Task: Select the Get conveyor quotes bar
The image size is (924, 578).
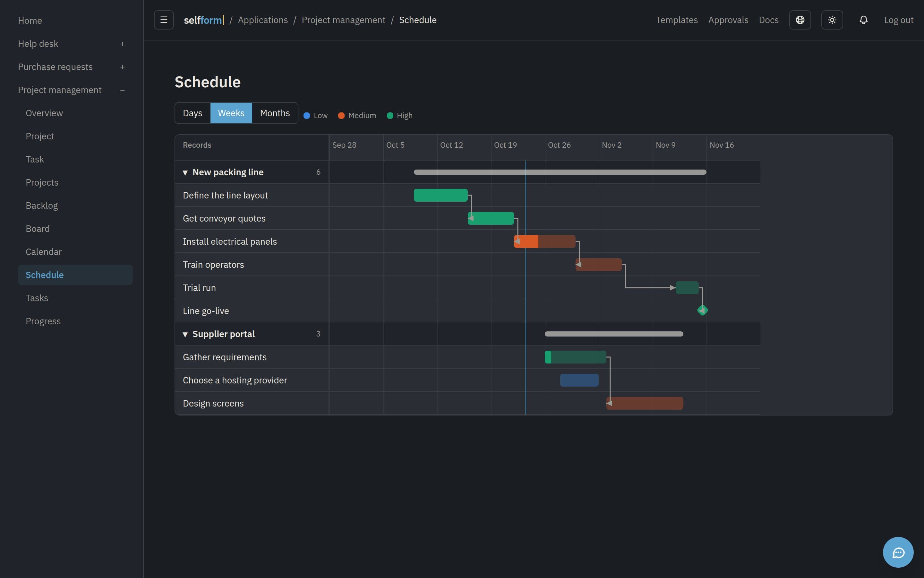Action: point(491,218)
